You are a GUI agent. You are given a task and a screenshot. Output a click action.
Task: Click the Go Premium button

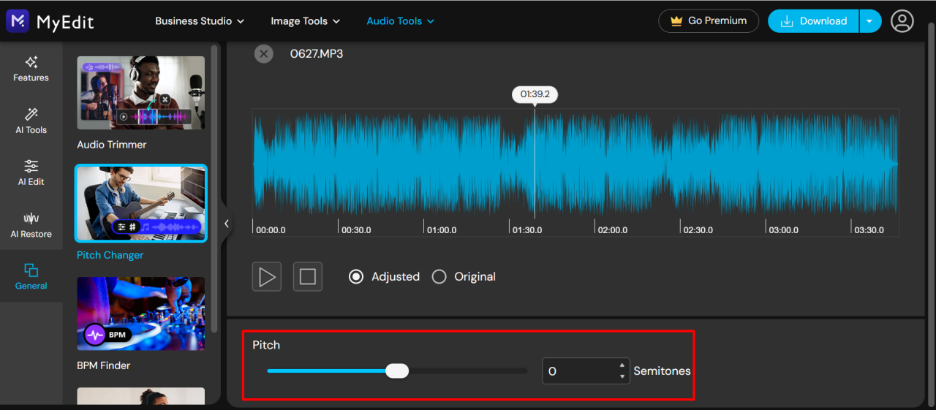coord(709,21)
